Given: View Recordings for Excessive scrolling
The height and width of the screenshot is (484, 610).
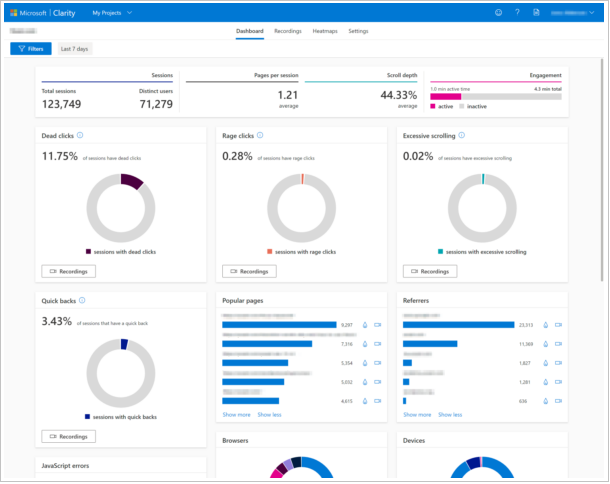Looking at the screenshot, I should (x=430, y=271).
